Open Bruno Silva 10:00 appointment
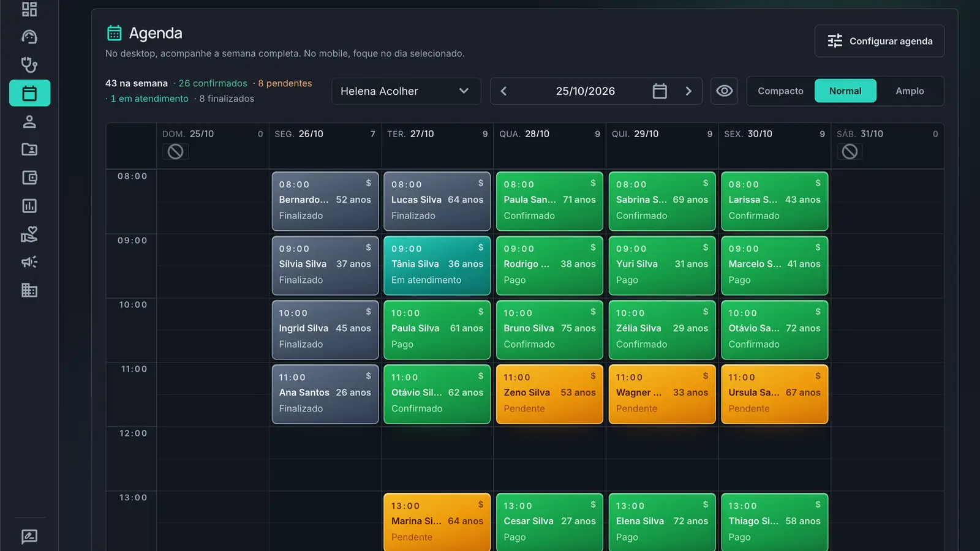 pyautogui.click(x=549, y=330)
